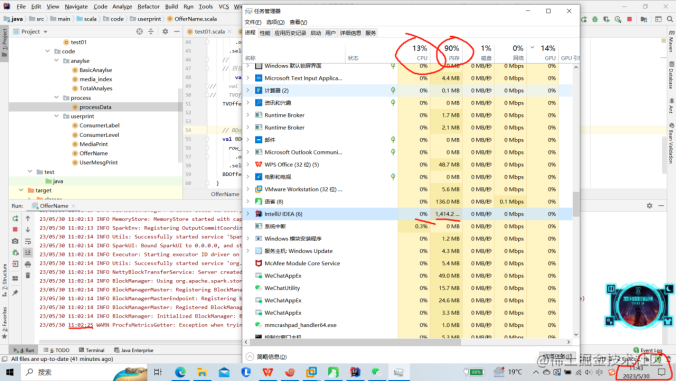Clear the Run console with trash icon

tap(28, 275)
